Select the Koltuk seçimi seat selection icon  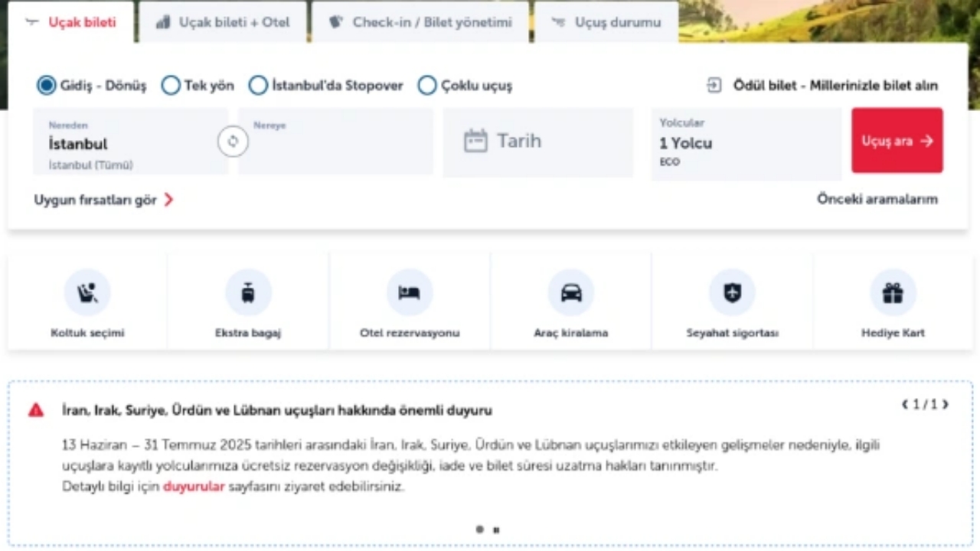pyautogui.click(x=87, y=292)
